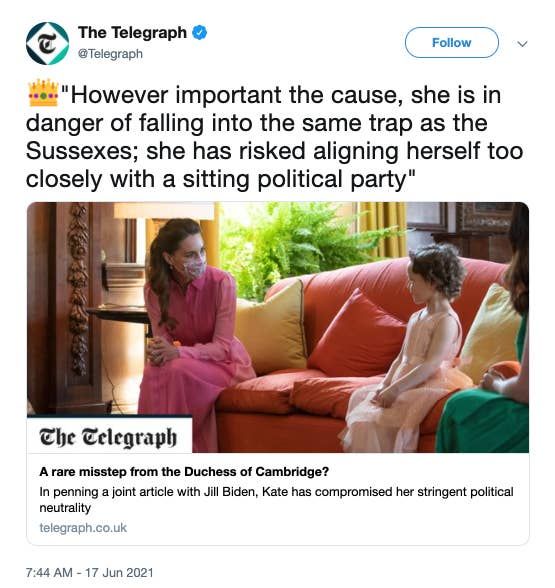Click the blue verified badge
Screen dimensions: 555x588
pyautogui.click(x=200, y=33)
